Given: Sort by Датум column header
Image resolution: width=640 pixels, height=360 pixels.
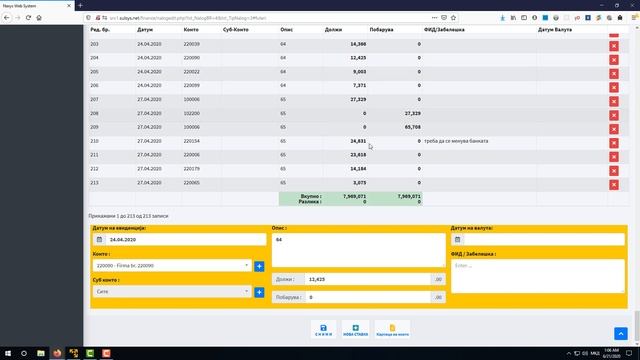Looking at the screenshot, I should (x=145, y=29).
